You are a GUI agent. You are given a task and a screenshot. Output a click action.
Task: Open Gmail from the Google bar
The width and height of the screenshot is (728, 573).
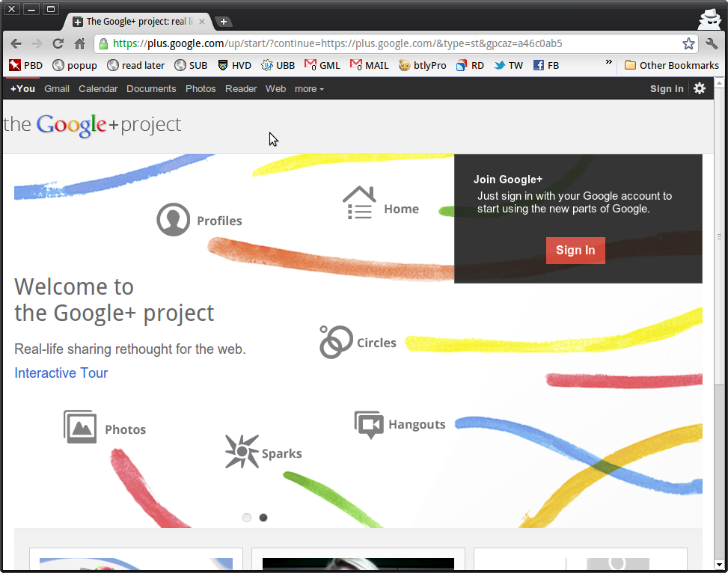(57, 89)
